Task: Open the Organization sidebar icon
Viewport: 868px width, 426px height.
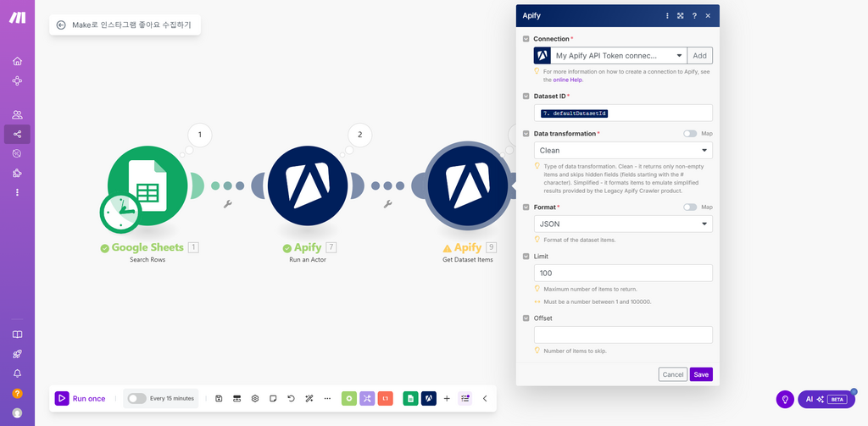Action: click(x=17, y=80)
